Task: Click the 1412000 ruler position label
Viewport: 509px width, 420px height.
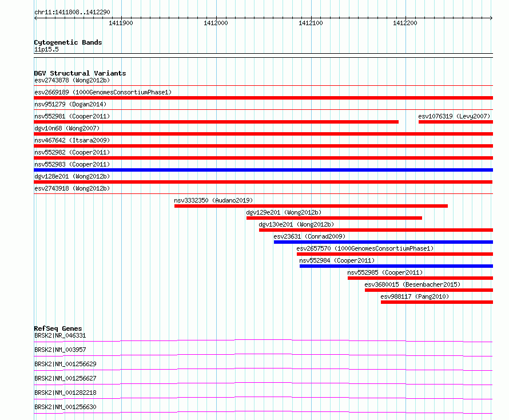Action: click(216, 23)
